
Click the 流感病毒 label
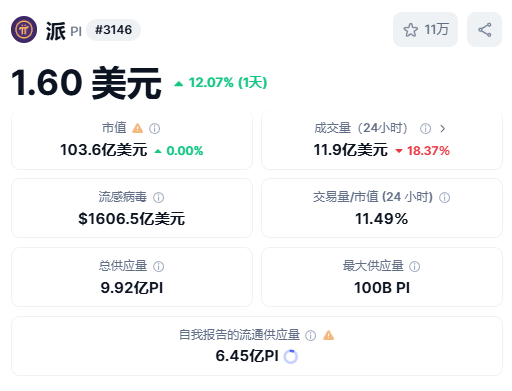[x=123, y=197]
